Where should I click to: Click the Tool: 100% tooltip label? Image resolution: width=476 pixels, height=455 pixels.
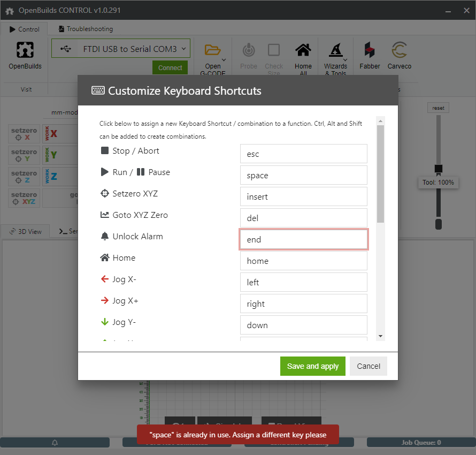438,182
